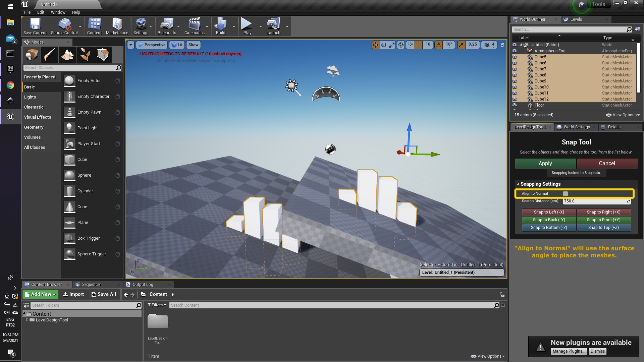
Task: Select the Landscape editing mode
Action: pos(67,55)
